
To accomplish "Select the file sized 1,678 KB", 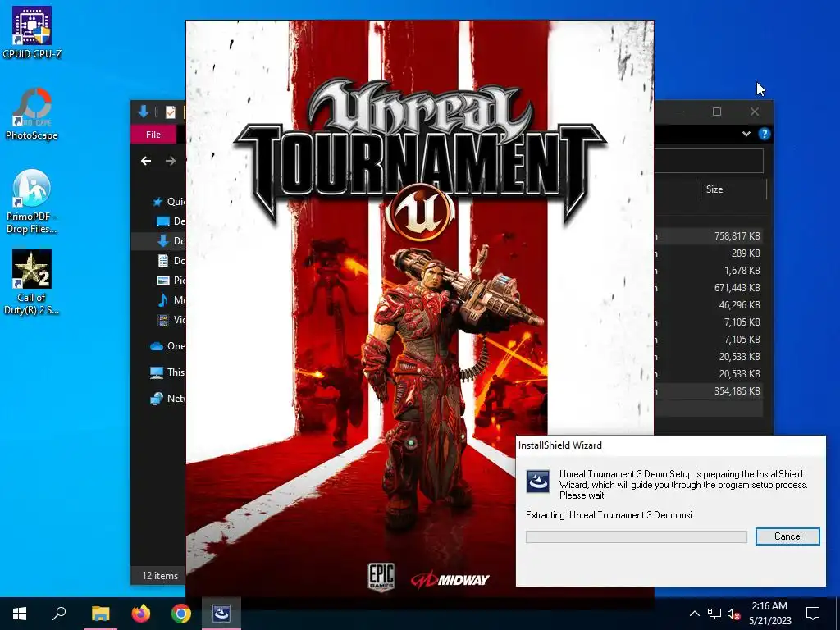I will click(709, 270).
